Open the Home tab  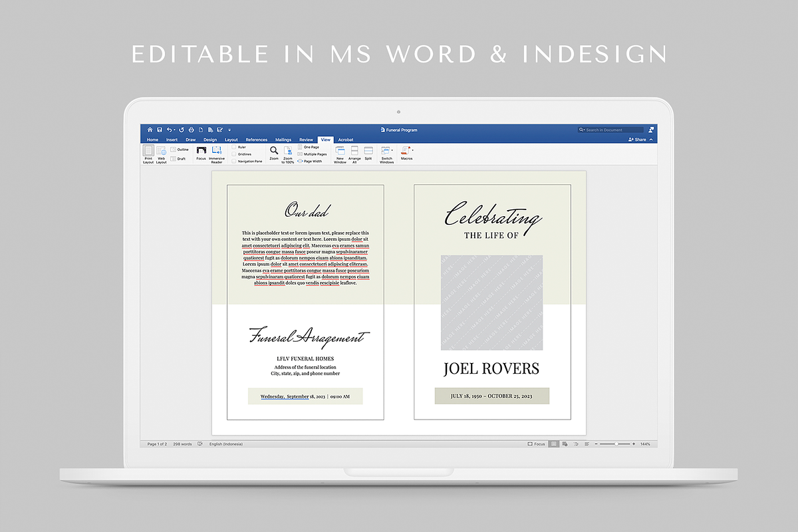152,140
